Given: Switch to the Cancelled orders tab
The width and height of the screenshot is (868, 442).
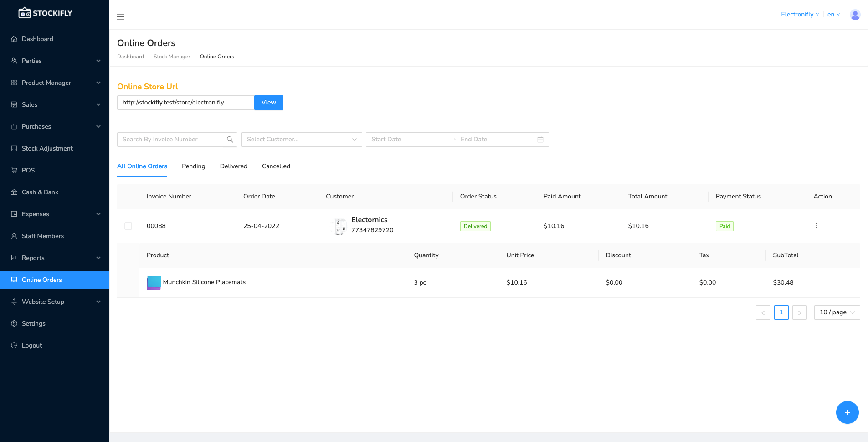Looking at the screenshot, I should 276,166.
